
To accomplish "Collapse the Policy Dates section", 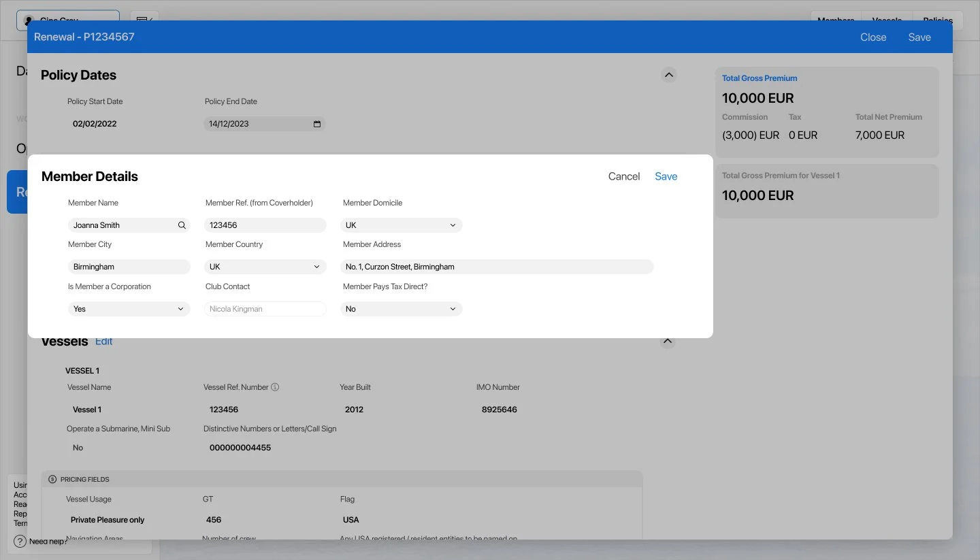I will click(x=669, y=75).
